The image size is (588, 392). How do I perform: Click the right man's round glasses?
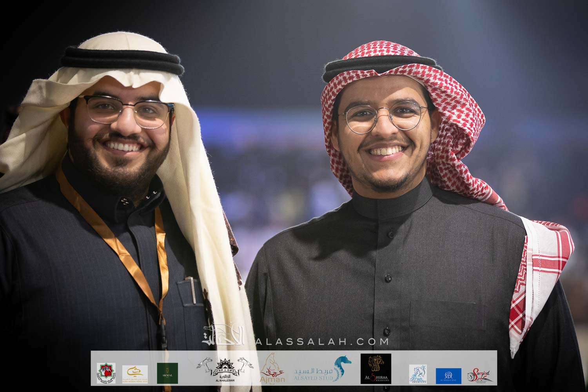coord(386,118)
